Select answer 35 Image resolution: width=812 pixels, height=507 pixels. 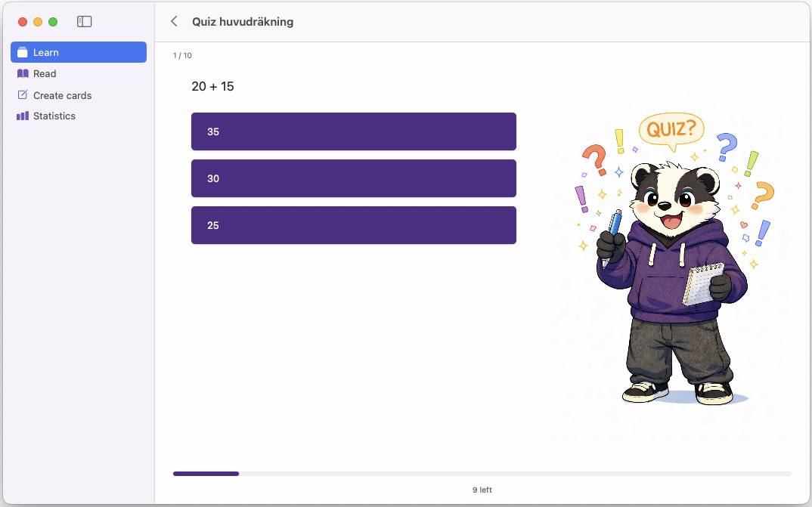pos(353,131)
